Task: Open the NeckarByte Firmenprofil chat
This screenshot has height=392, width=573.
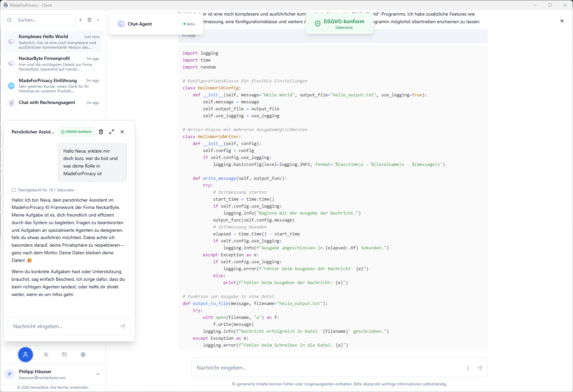Action: pyautogui.click(x=53, y=64)
